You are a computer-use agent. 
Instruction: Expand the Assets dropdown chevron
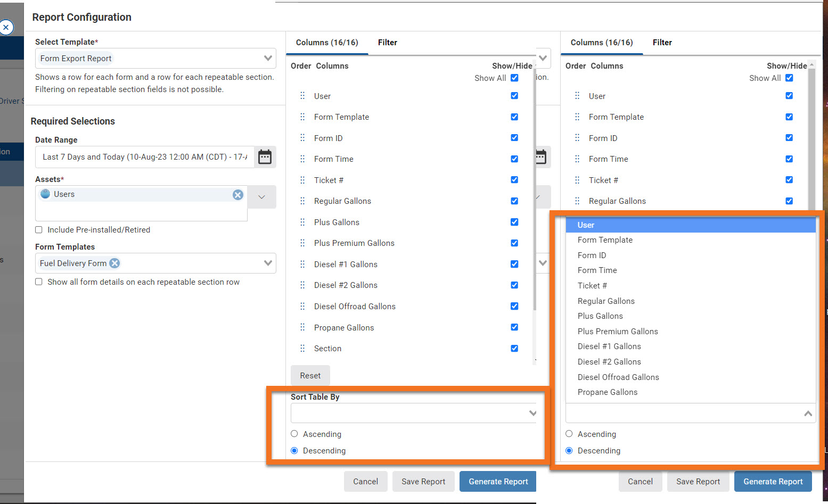pyautogui.click(x=261, y=197)
